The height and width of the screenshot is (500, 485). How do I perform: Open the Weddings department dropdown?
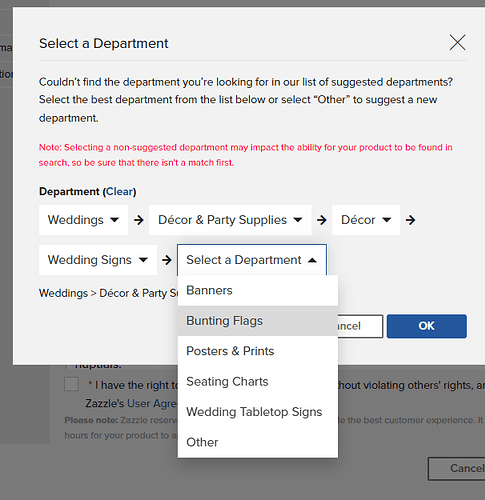tap(83, 220)
